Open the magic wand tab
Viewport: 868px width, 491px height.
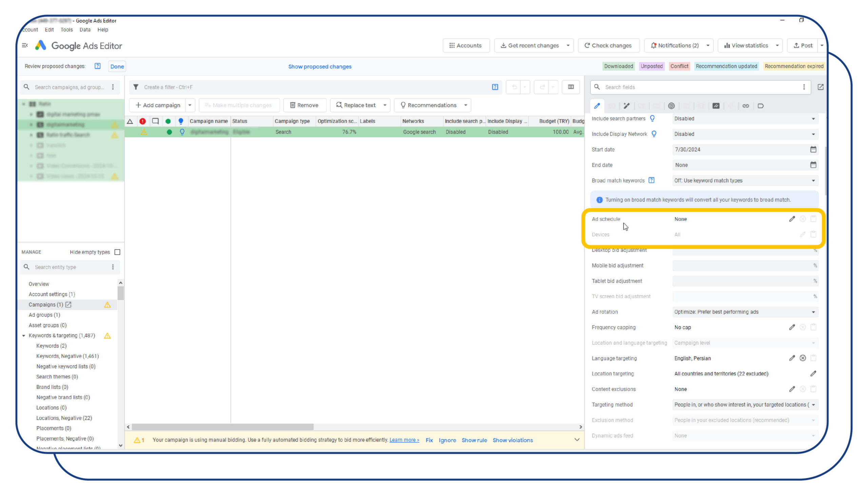pos(627,106)
